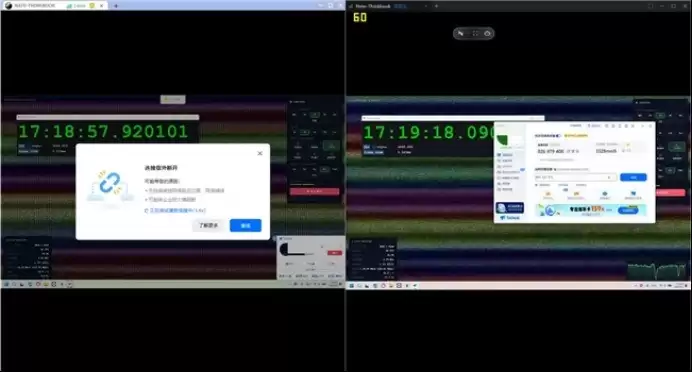Click the remote device code input field
Viewport: 692px width, 372px height.
point(575,177)
